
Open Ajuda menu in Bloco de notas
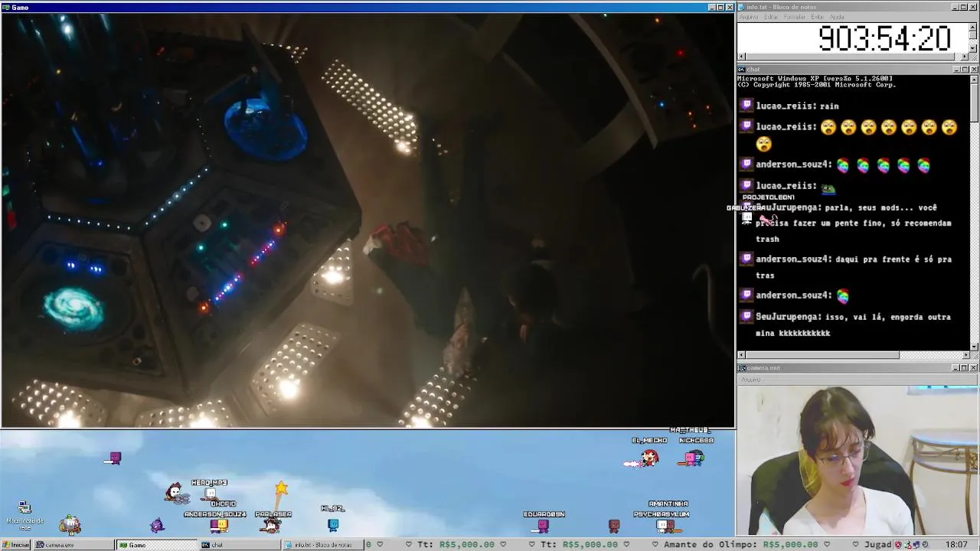[838, 17]
